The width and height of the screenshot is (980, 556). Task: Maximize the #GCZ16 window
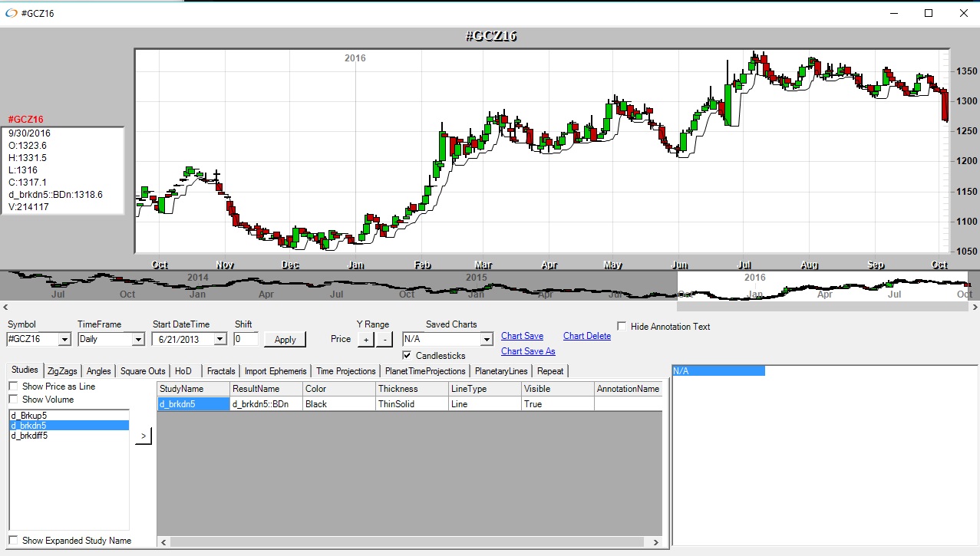click(x=928, y=13)
